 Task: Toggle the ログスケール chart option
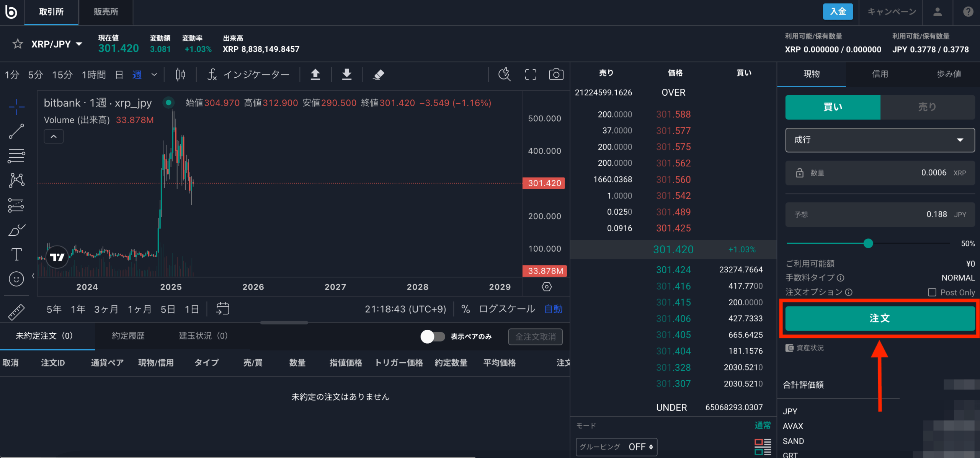pos(507,309)
